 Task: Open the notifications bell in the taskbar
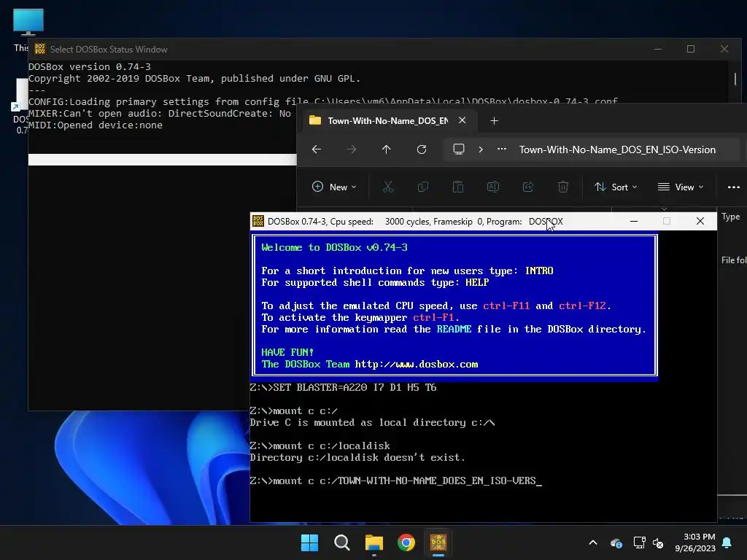727,542
